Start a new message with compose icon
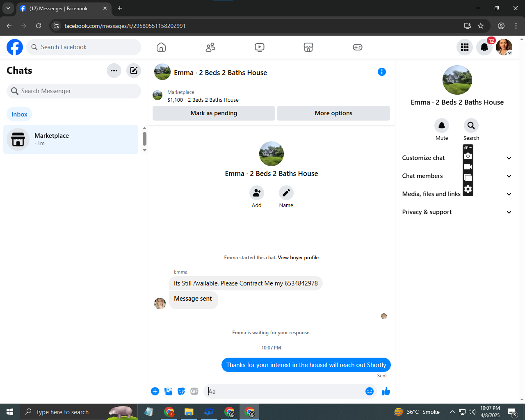The width and height of the screenshot is (525, 420). [134, 71]
